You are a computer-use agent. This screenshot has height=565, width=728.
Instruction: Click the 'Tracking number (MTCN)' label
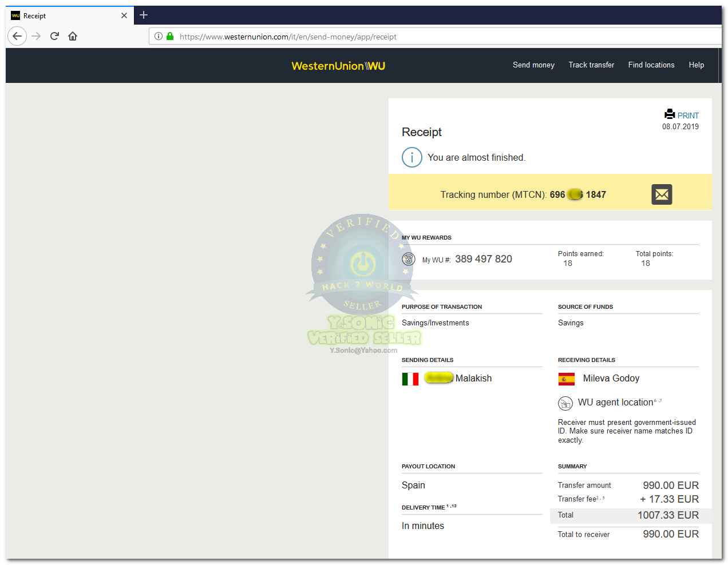click(x=493, y=194)
